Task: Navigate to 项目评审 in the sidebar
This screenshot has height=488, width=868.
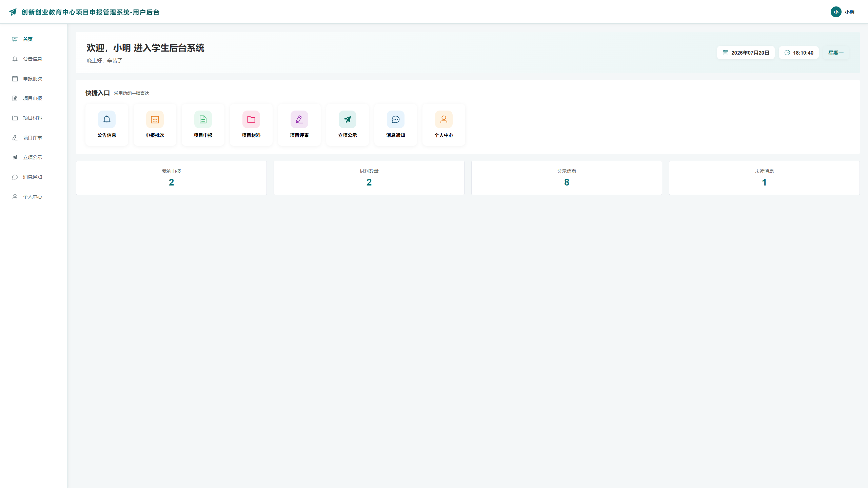Action: 34,138
